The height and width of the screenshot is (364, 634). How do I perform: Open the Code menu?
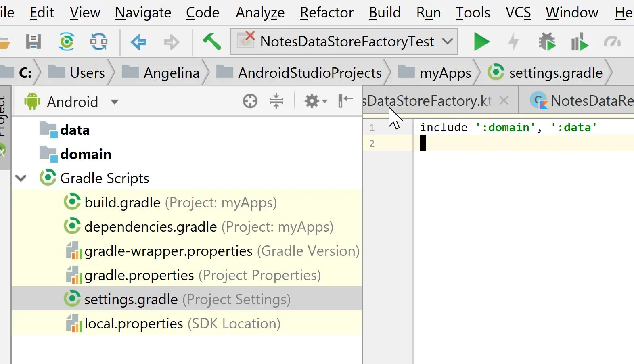[x=203, y=13]
